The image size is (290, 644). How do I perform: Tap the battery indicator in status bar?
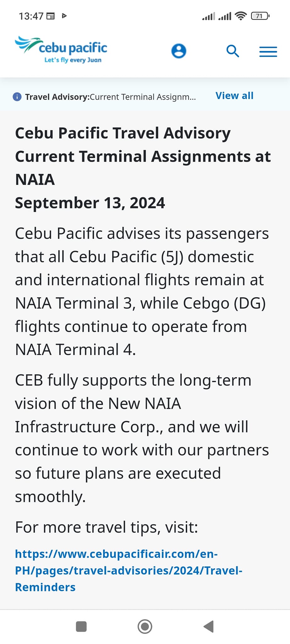(x=260, y=16)
